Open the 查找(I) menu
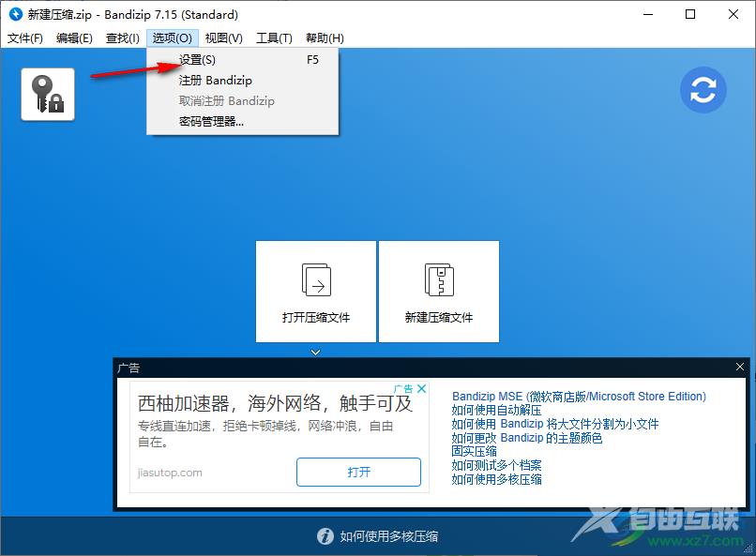 (123, 38)
